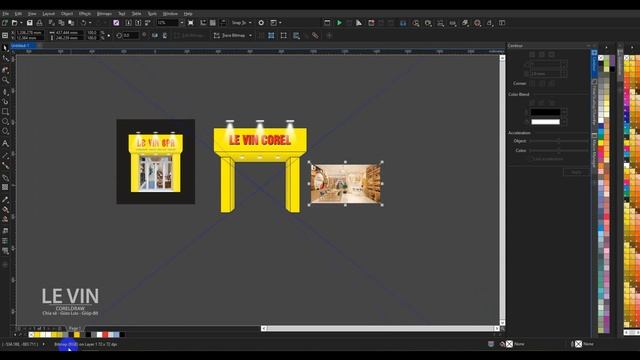Click the Open file icon
640x360 pixels.
point(14,23)
